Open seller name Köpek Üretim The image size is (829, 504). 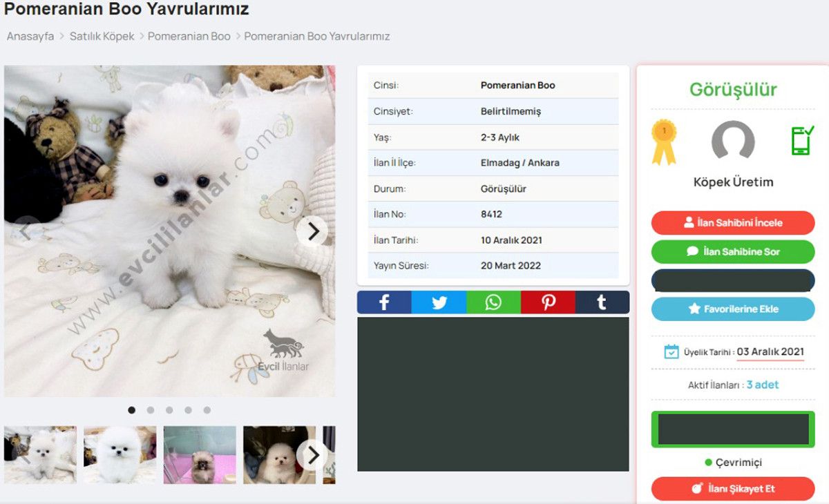point(733,182)
